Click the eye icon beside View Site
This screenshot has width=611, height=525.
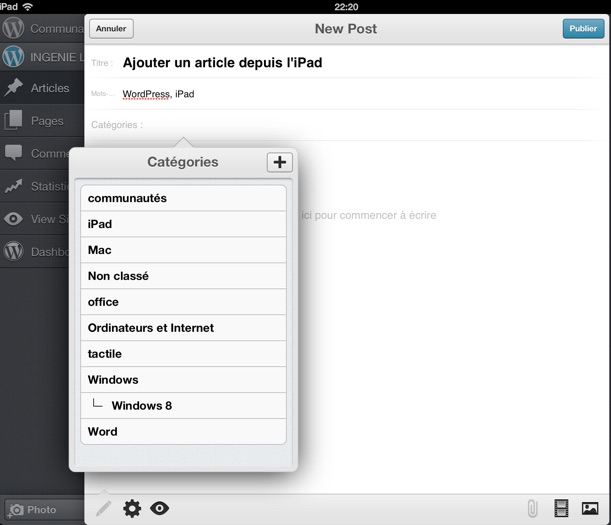coord(14,219)
